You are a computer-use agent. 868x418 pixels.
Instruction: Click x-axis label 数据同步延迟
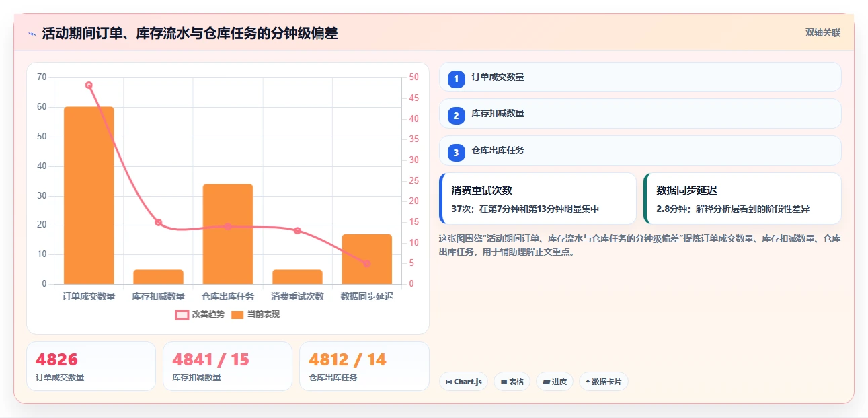(367, 296)
